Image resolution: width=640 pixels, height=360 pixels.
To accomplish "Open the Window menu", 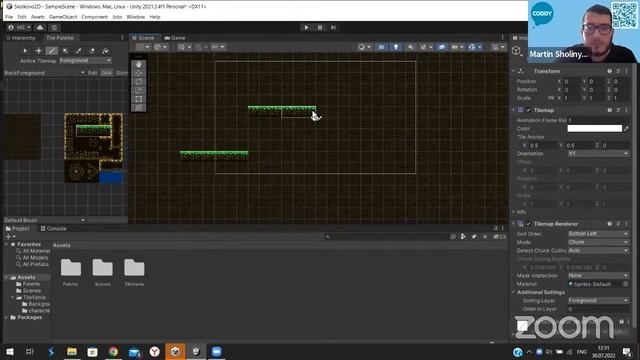I will click(x=136, y=17).
